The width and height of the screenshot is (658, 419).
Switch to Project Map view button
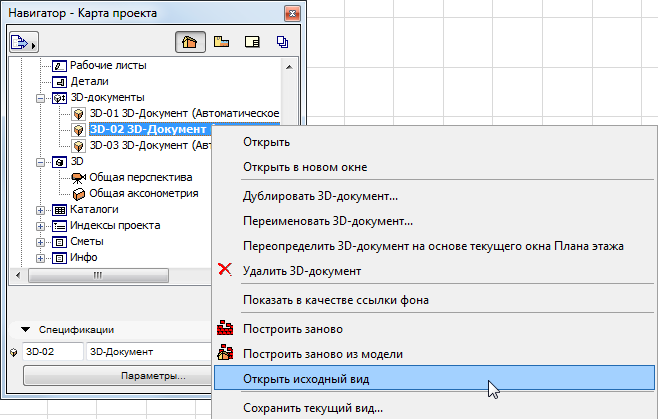tap(190, 42)
